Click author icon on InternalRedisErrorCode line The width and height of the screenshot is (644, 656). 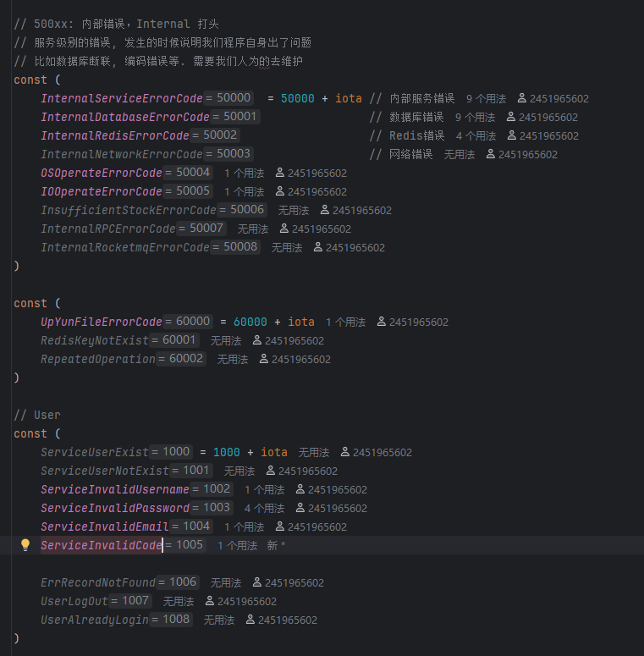[511, 135]
